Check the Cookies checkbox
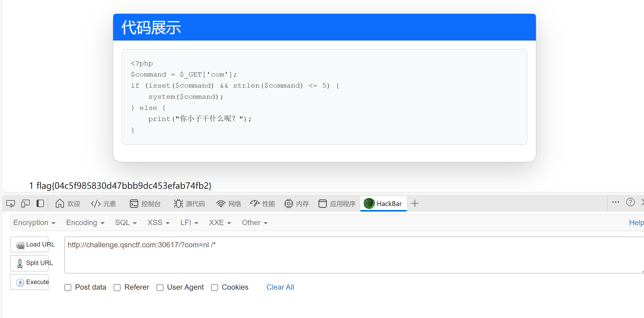Image resolution: width=644 pixels, height=318 pixels. [215, 288]
